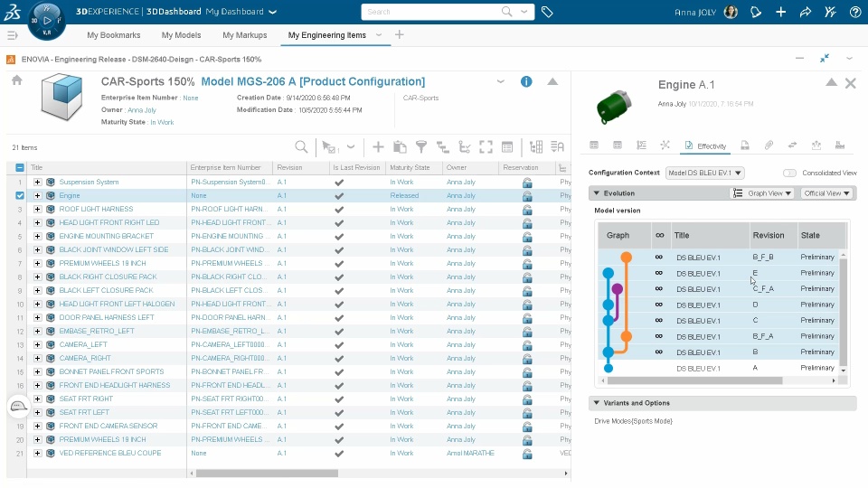Click the Anna Joly owner link in header
Image resolution: width=868 pixels, height=488 pixels.
pyautogui.click(x=142, y=110)
